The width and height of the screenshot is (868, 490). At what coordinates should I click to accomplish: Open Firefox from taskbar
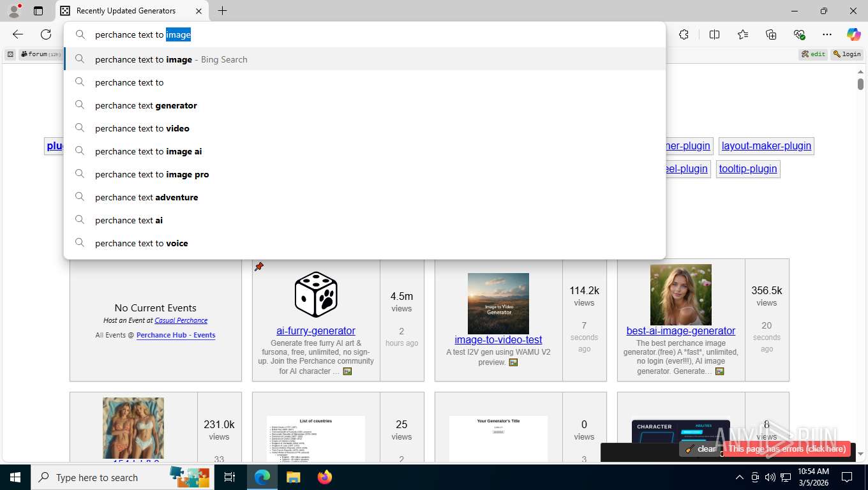pyautogui.click(x=325, y=477)
